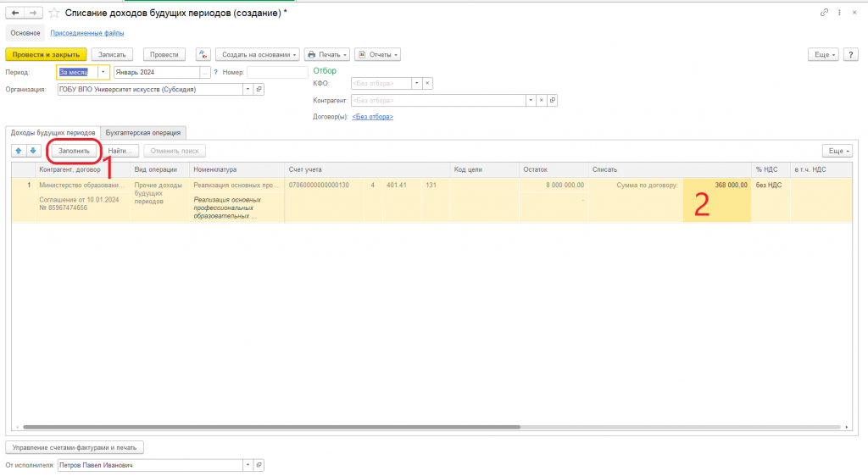Open top Еще menu
The height and width of the screenshot is (476, 868).
pyautogui.click(x=823, y=55)
